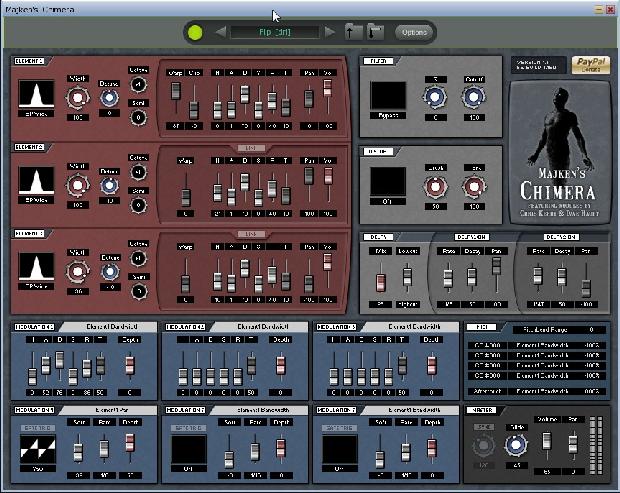Click the first delay tap Pan slider

coord(496,266)
